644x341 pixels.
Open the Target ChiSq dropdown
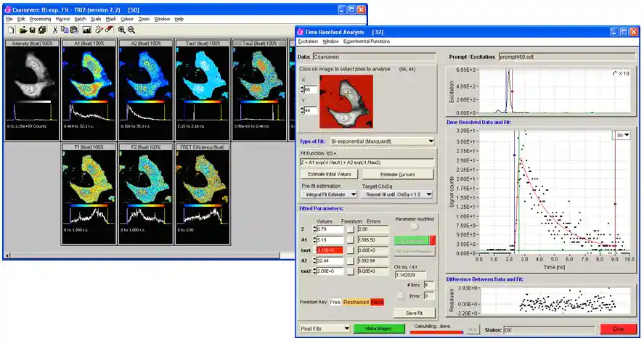428,194
